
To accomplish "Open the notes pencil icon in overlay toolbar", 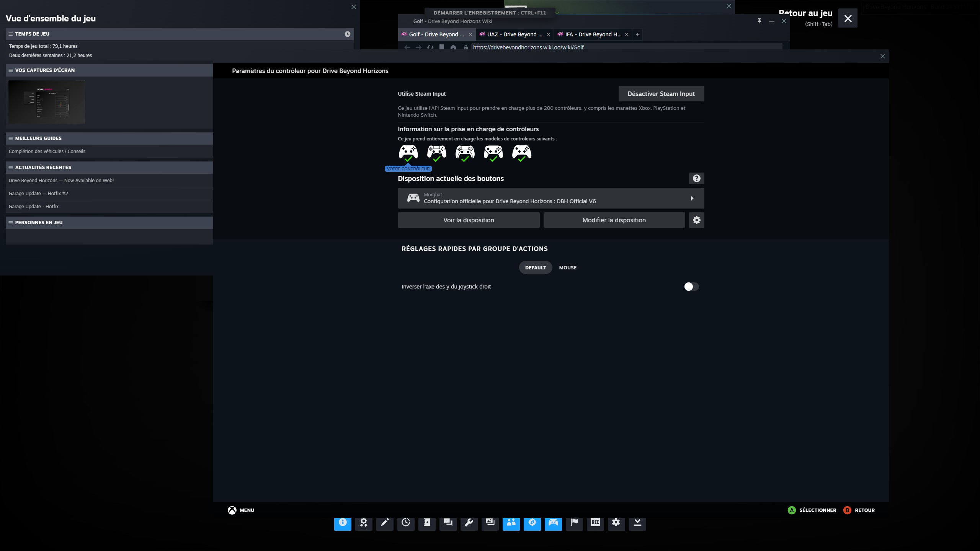I will [385, 523].
